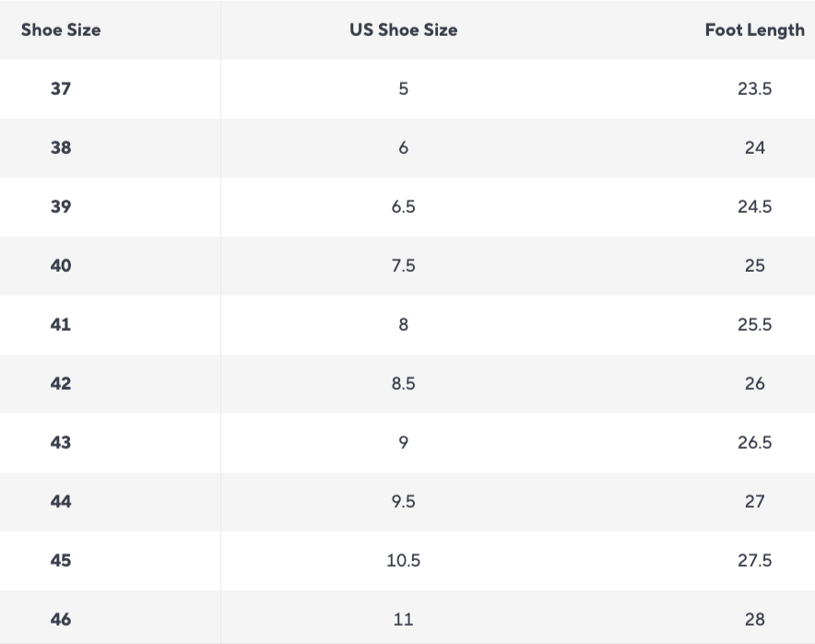815x644 pixels.
Task: Click US shoe size 7.5 cell
Action: pyautogui.click(x=403, y=266)
